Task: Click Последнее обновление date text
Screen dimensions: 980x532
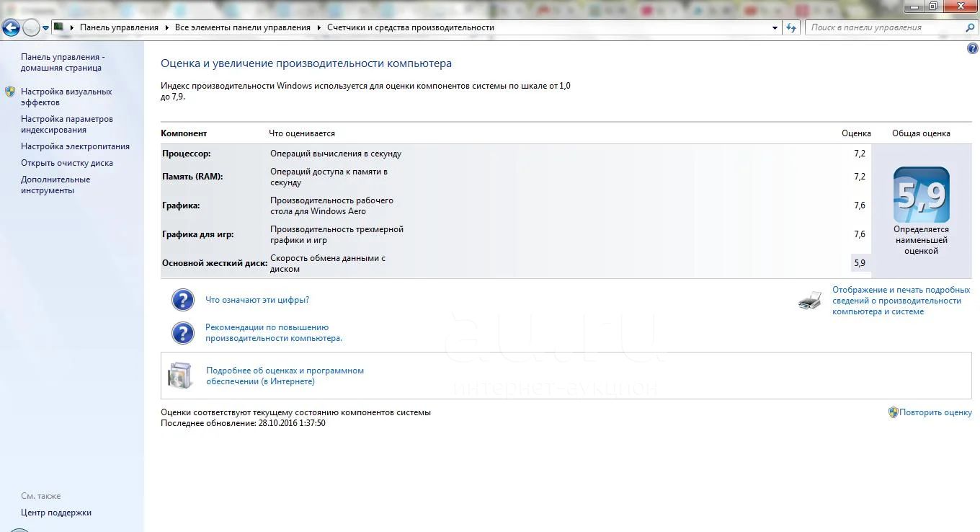Action: [243, 423]
